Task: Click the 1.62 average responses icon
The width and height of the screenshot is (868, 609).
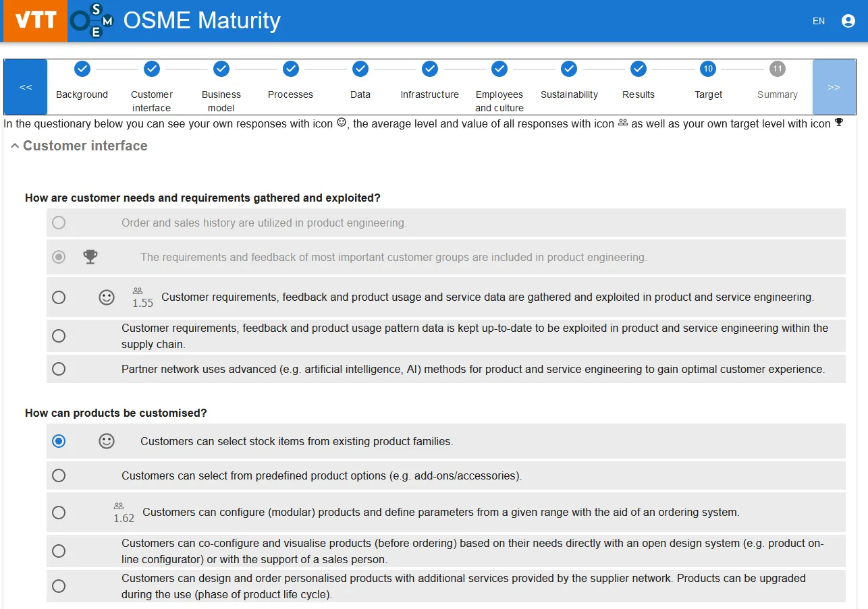Action: tap(119, 506)
